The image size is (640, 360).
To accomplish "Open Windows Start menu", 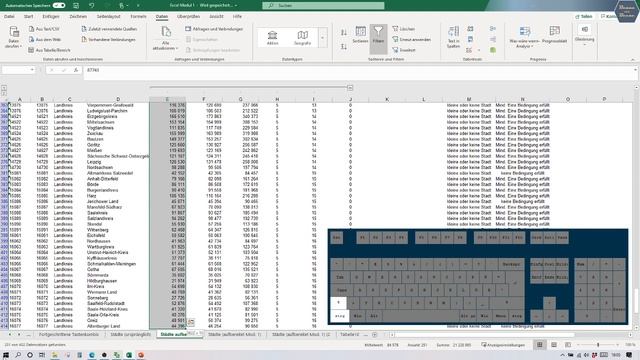I will point(6,355).
